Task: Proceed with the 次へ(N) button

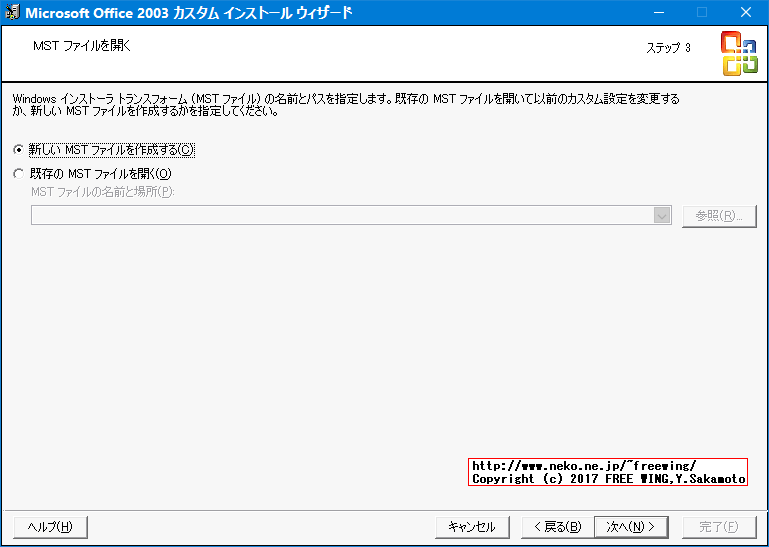Action: [x=631, y=527]
